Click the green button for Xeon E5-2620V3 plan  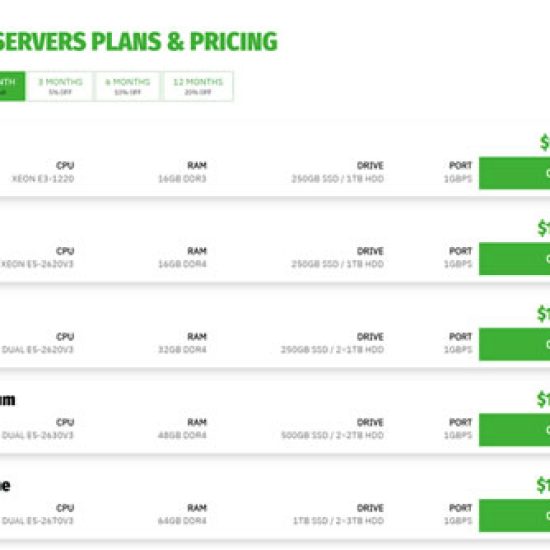click(x=514, y=259)
